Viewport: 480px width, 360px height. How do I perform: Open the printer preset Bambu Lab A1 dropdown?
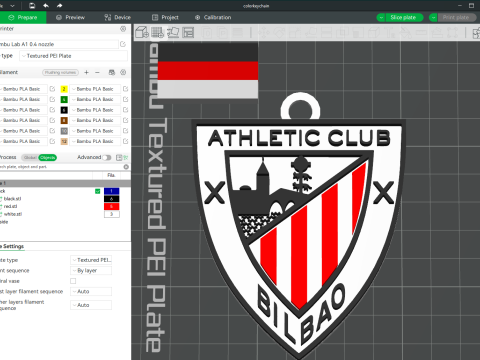pyautogui.click(x=58, y=44)
